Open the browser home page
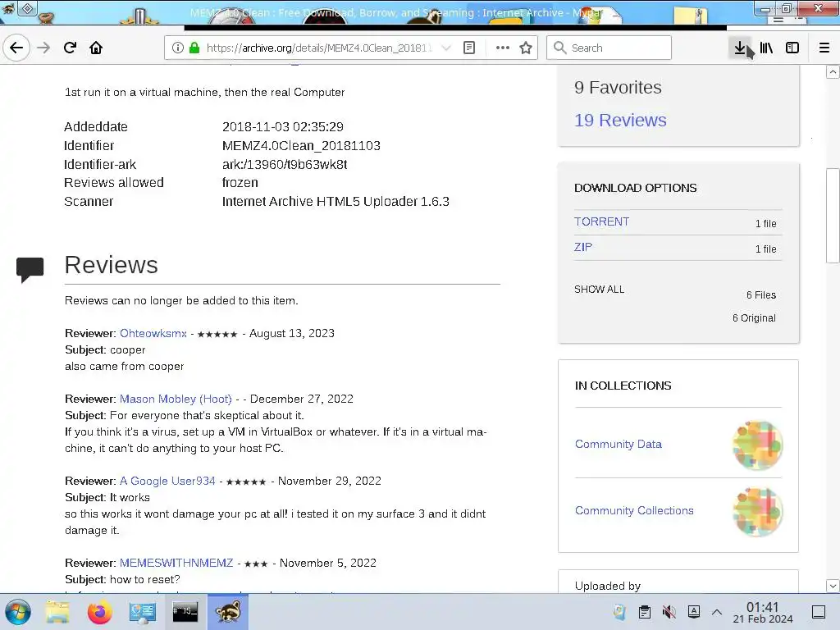Screen dimensions: 840x630 coord(96,48)
